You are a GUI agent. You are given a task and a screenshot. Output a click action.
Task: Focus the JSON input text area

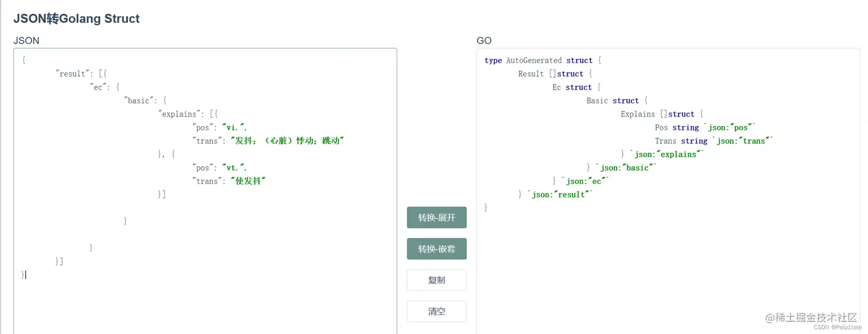click(x=205, y=191)
